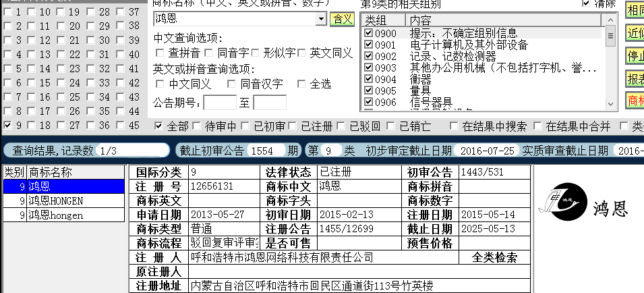Viewport: 644px width, 293px height.
Task: Click the 初审公告 value 1443/531
Action: (x=494, y=171)
